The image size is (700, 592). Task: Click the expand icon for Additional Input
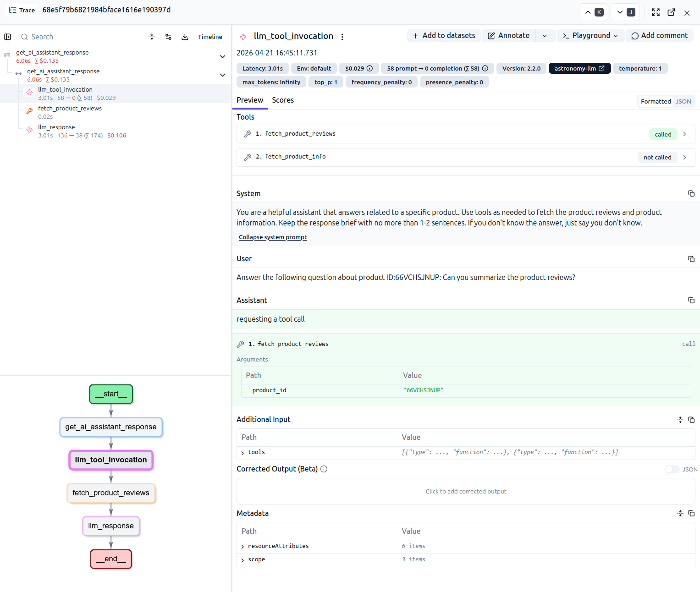(x=680, y=420)
